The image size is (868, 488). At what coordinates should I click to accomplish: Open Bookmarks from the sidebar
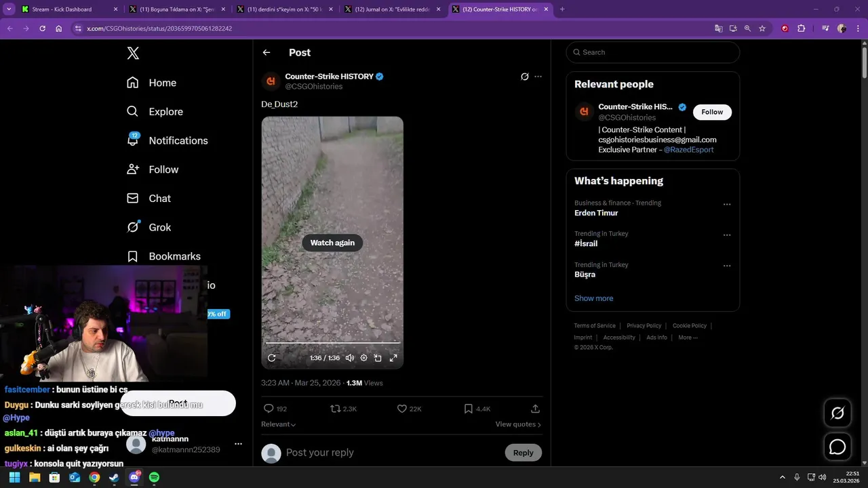[x=163, y=256]
